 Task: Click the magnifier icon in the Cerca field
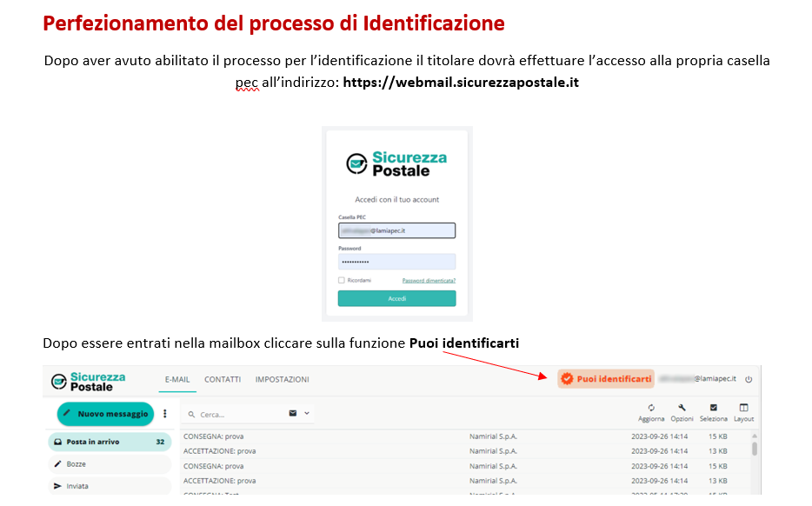point(191,415)
